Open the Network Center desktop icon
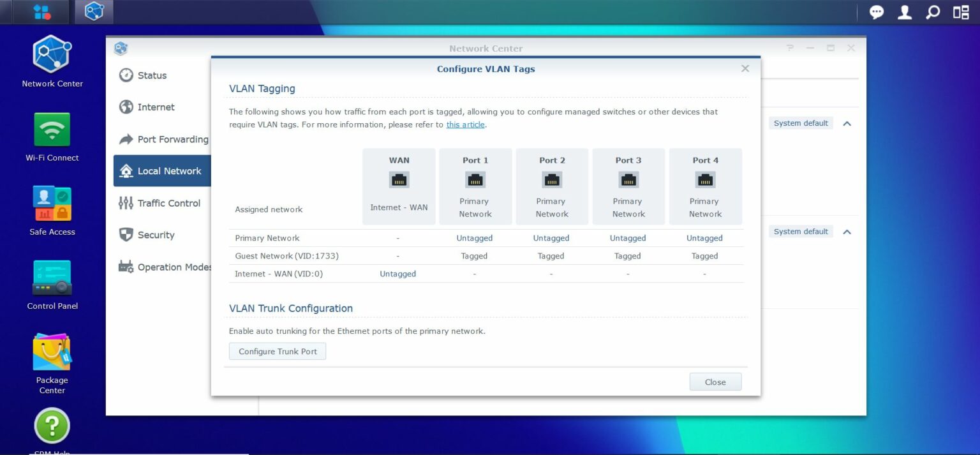Screen dimensions: 980x455 pos(52,61)
